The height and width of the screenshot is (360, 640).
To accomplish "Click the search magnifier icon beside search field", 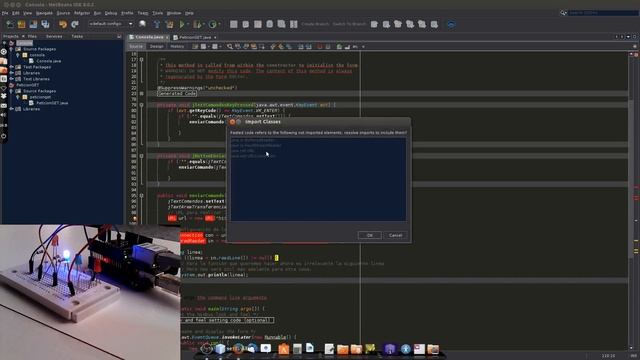I will pyautogui.click(x=563, y=13).
